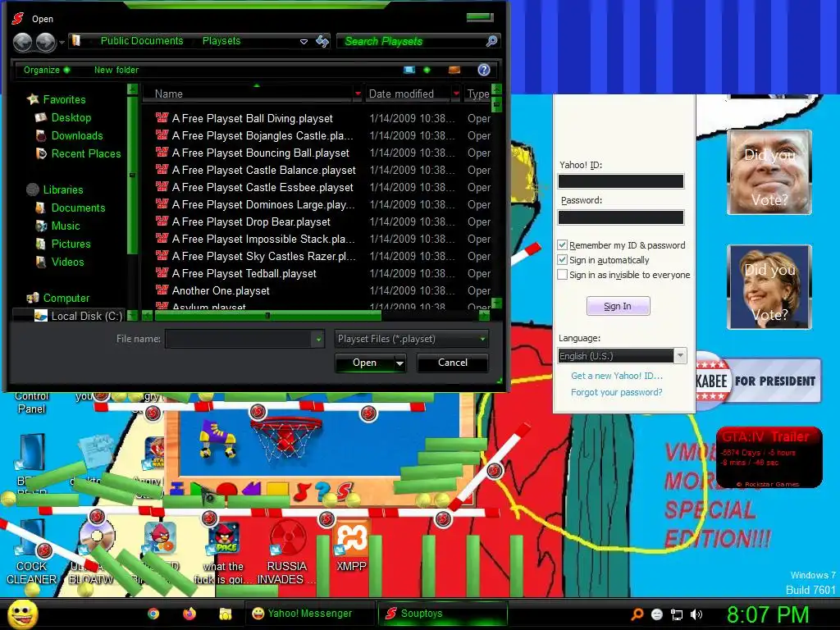Open the Date modified column filter arrow
The height and width of the screenshot is (630, 840).
(x=456, y=94)
